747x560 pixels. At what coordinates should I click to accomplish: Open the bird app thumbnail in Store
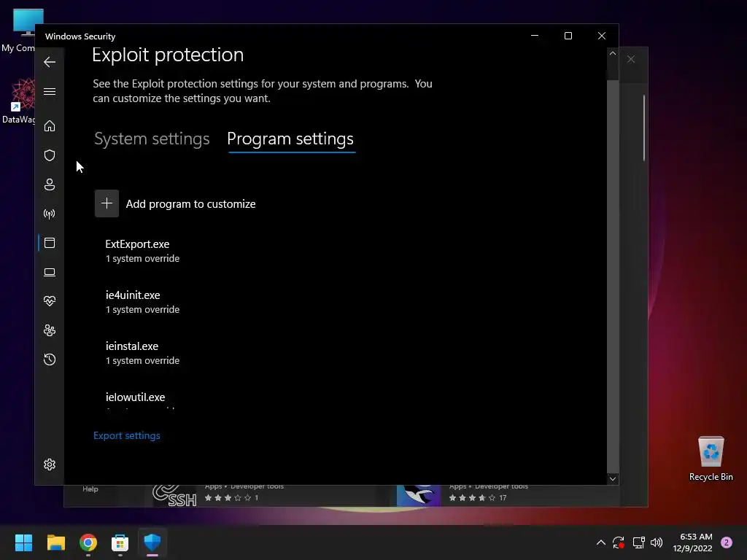(419, 496)
